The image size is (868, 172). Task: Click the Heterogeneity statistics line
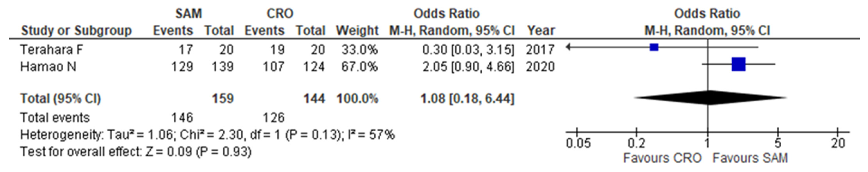207,135
